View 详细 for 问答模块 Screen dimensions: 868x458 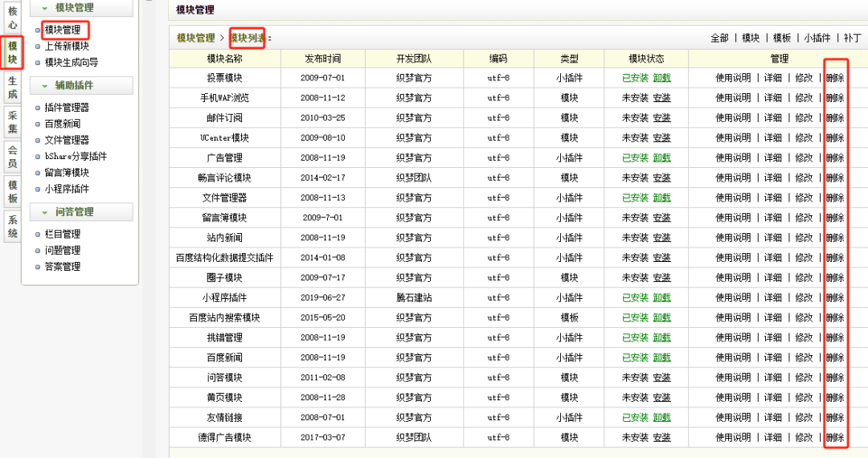pos(773,378)
